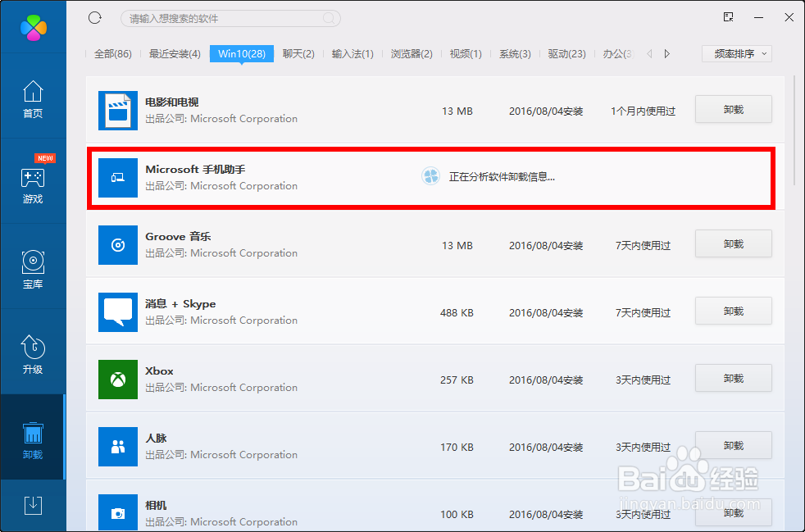The width and height of the screenshot is (805, 532).
Task: Switch to the 聊天(2) tab
Action: point(298,53)
